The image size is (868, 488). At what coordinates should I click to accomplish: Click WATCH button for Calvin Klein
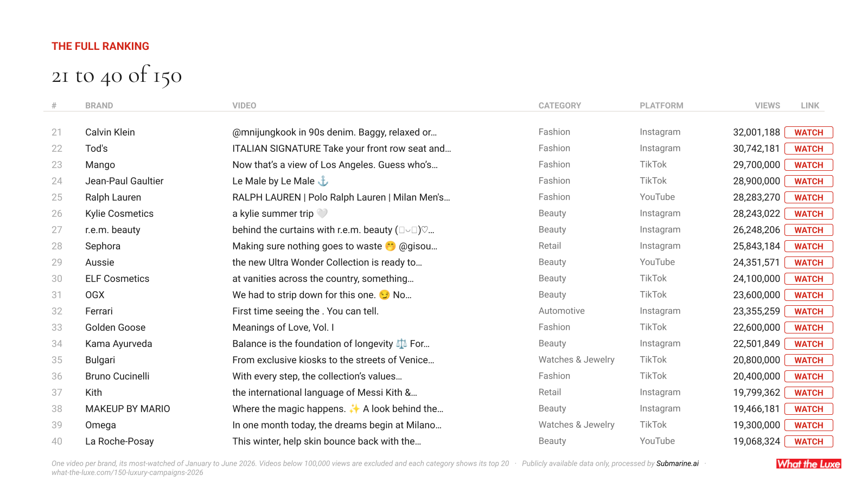(x=808, y=132)
